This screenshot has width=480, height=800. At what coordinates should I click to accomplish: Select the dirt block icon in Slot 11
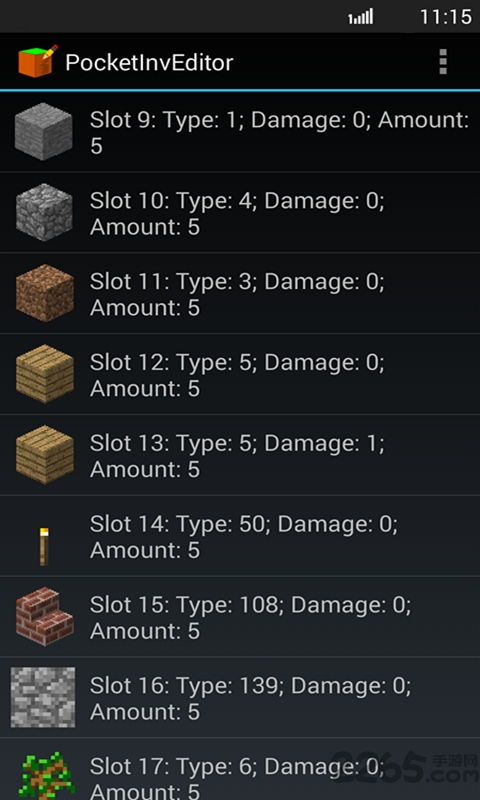44,293
